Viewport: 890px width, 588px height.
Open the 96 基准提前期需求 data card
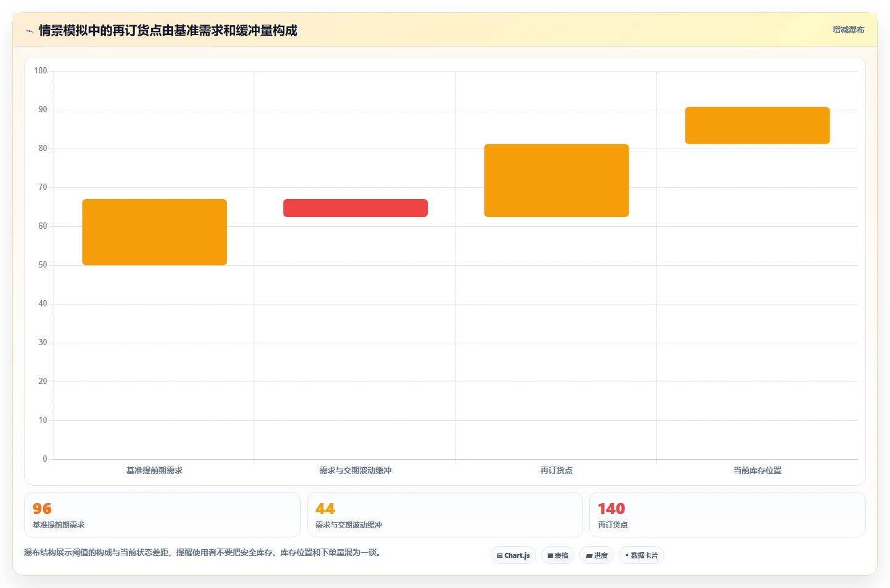click(x=162, y=515)
